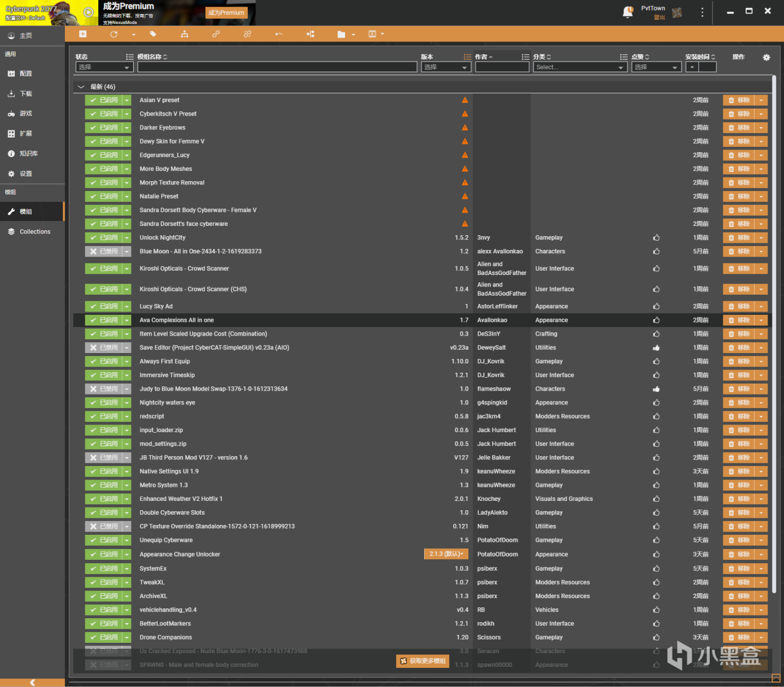Click the 登出 logout link
The image size is (784, 687).
pyautogui.click(x=660, y=17)
